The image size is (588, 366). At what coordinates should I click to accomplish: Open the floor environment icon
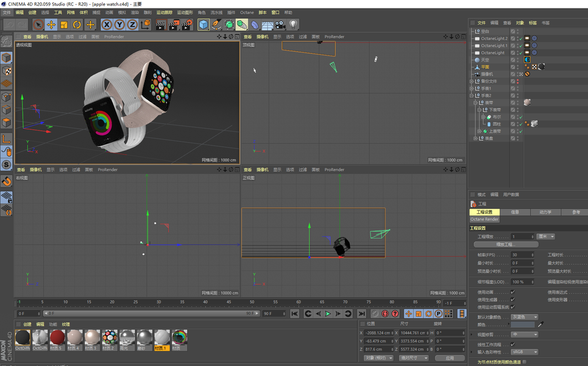267,25
